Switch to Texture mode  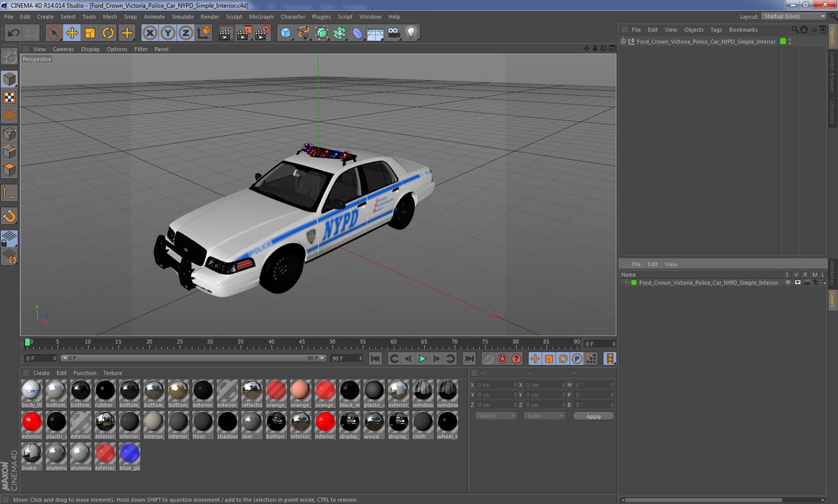[9, 97]
